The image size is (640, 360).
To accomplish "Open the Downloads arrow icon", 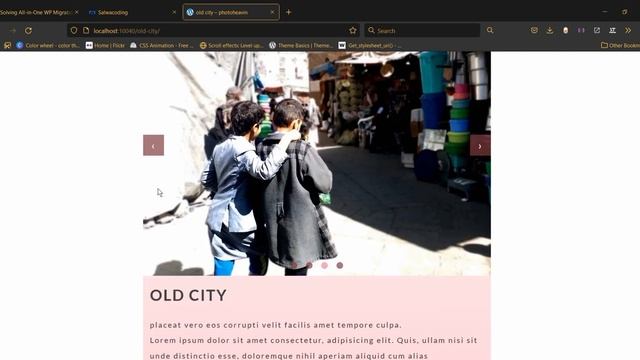I will coord(550,30).
